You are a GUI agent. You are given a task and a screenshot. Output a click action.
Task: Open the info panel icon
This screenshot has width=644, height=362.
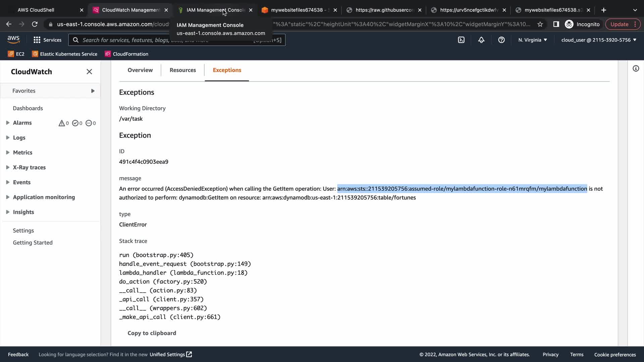coord(636,69)
